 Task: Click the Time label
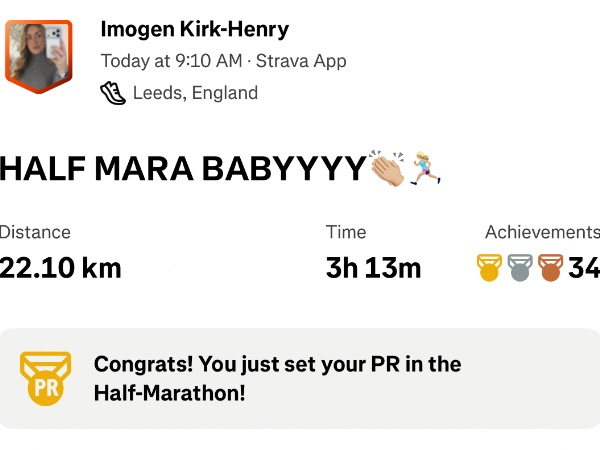coord(346,232)
